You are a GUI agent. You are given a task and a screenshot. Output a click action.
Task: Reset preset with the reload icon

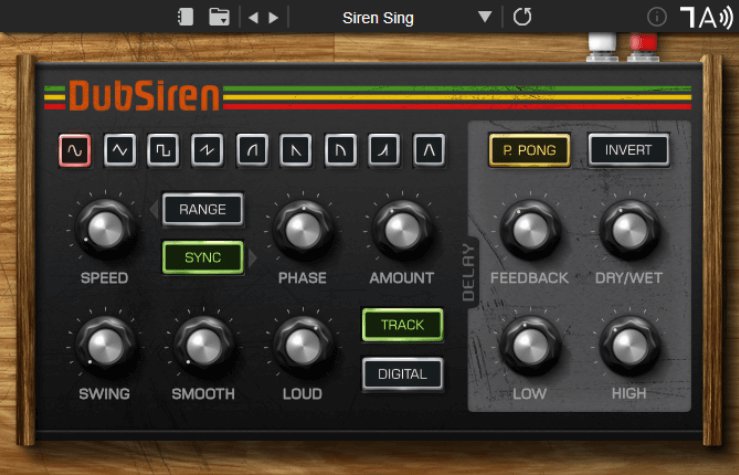click(522, 17)
